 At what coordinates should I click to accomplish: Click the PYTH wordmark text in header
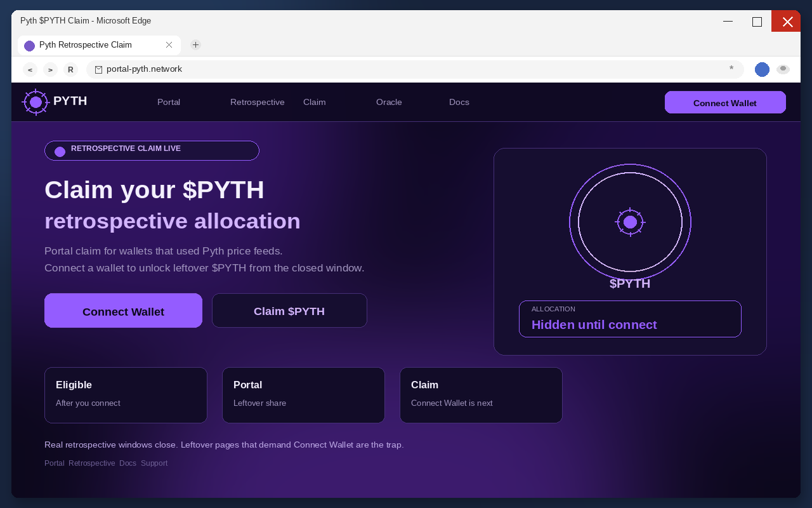(70, 101)
